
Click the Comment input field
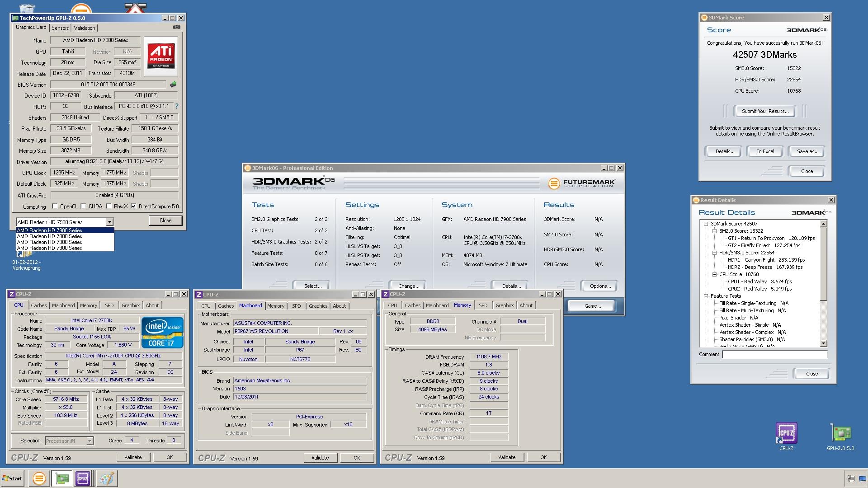coord(774,355)
